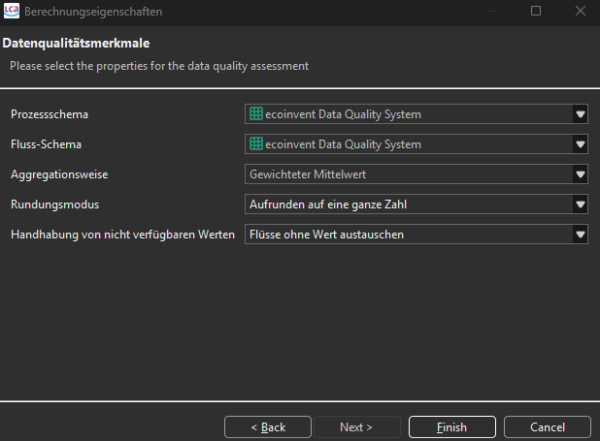
Task: Confirm the wizard with Finish
Action: tap(452, 427)
